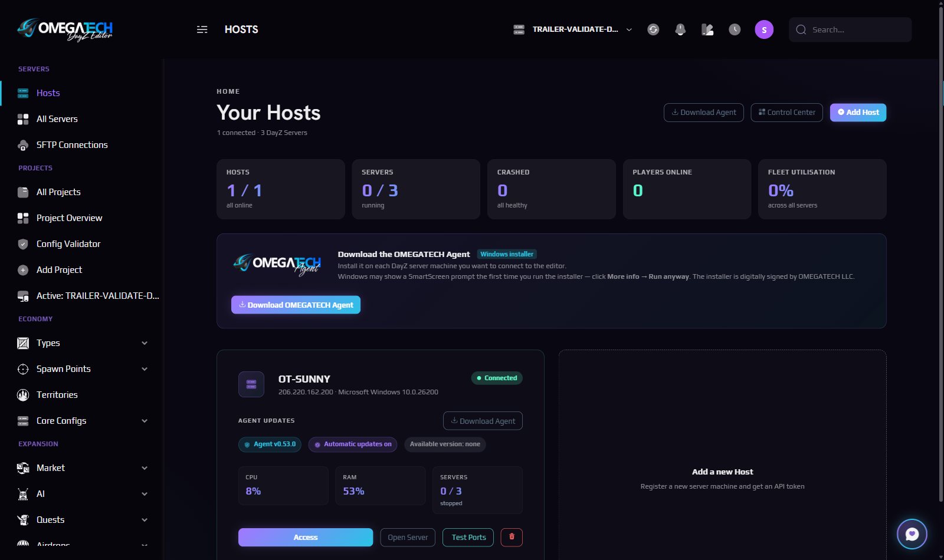Open the user avatar S menu
The width and height of the screenshot is (944, 560).
(x=764, y=29)
